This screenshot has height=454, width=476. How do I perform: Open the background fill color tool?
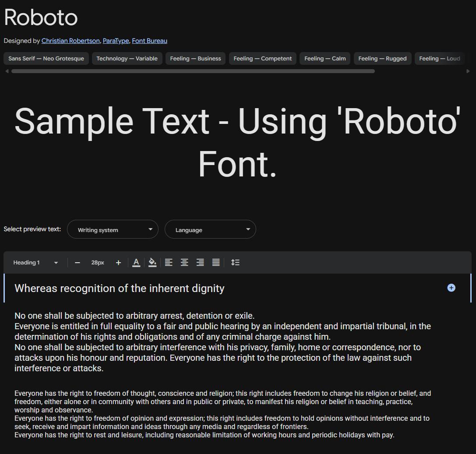click(x=152, y=263)
